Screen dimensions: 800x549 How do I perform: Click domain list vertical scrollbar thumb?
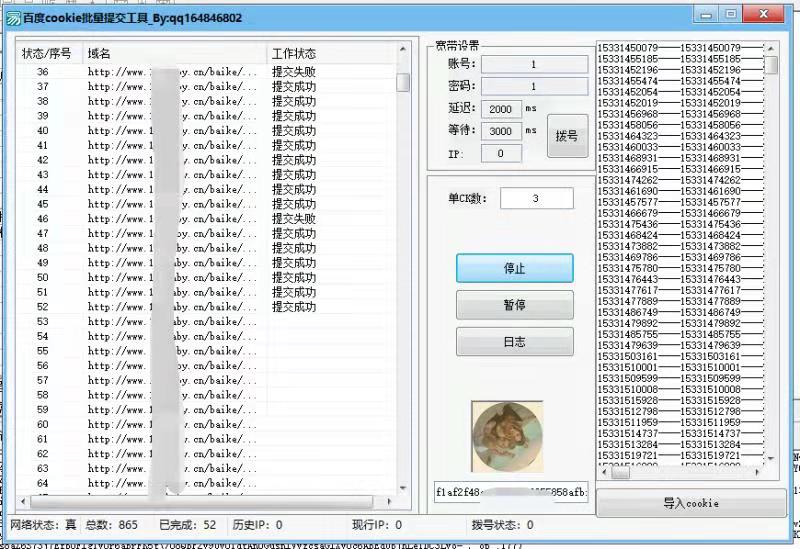tap(403, 82)
